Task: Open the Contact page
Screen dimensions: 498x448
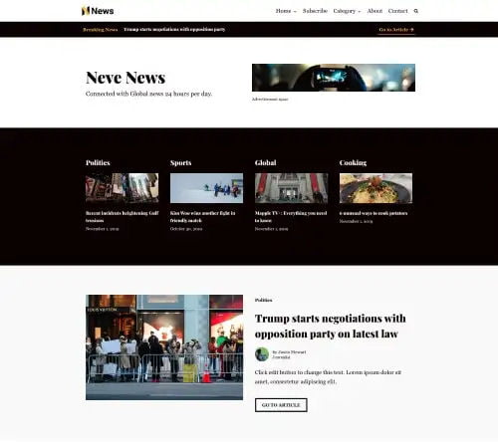Action: pyautogui.click(x=397, y=11)
